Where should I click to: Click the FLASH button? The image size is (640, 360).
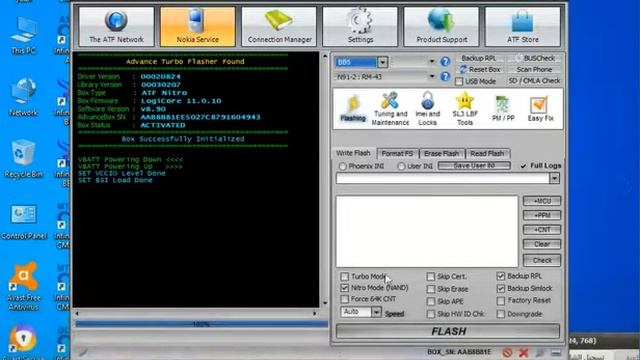tap(448, 331)
